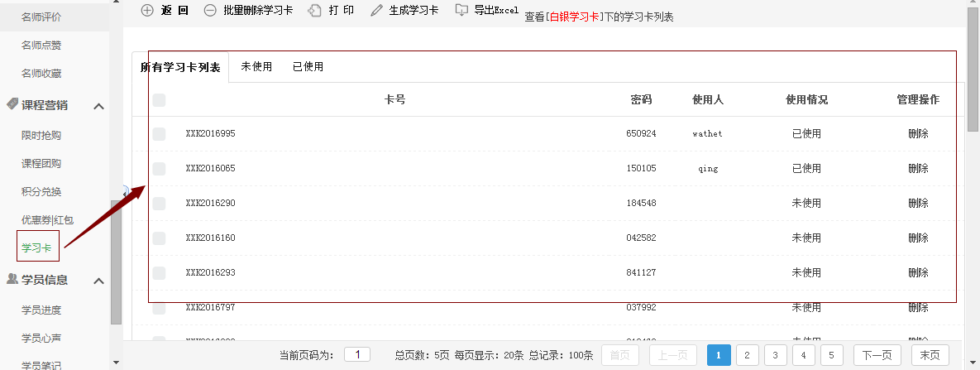Click the 课程营销 tag icon
The width and height of the screenshot is (980, 370).
12,104
